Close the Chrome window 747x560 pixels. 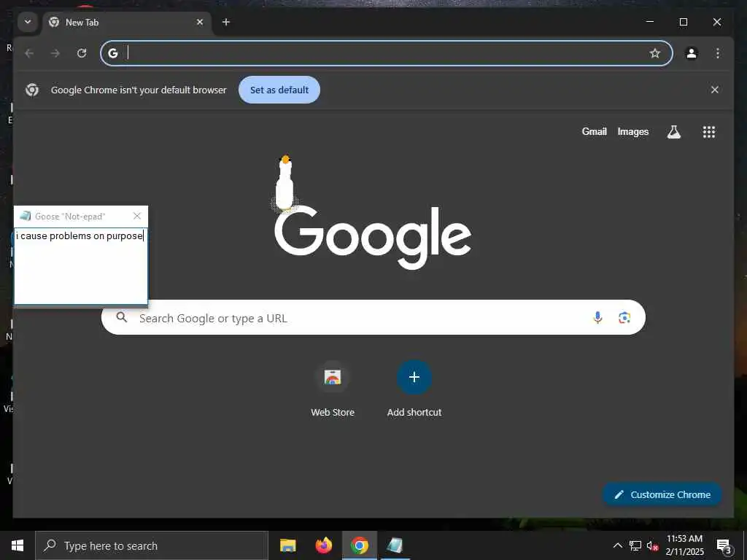pos(716,22)
